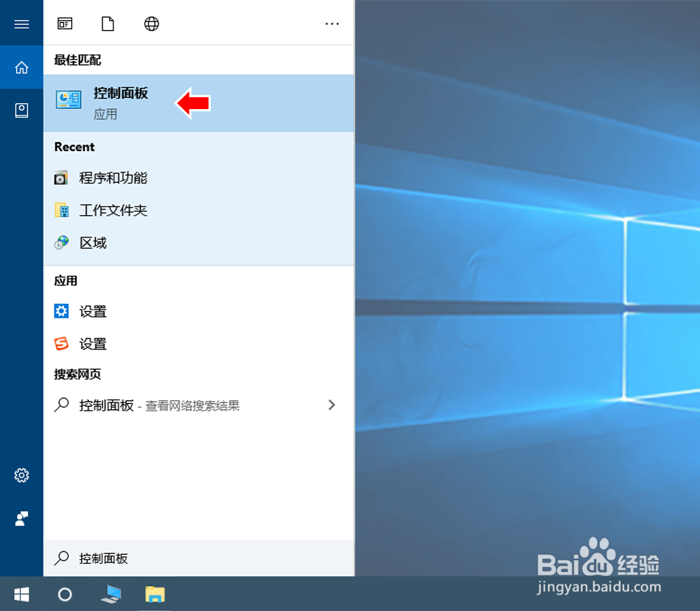Filter results by apps icon

click(65, 24)
